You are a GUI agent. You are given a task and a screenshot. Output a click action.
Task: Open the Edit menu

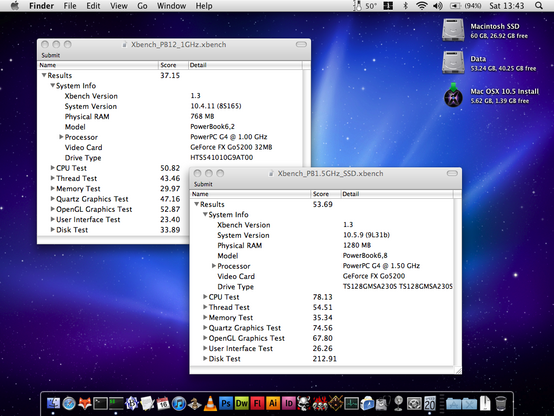93,6
